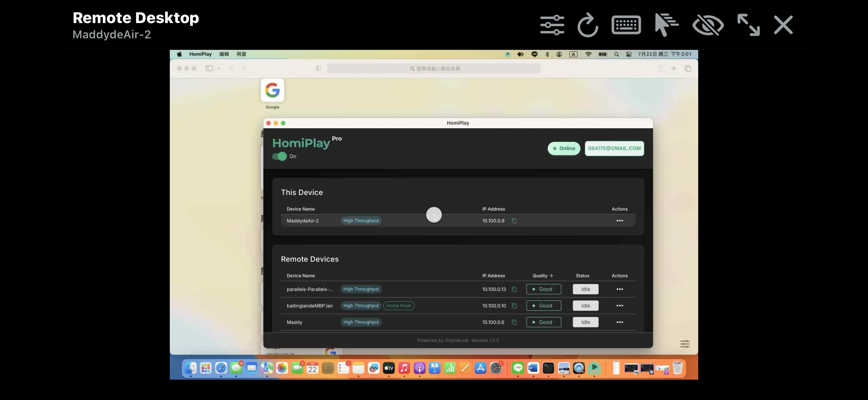Image resolution: width=868 pixels, height=400 pixels.
Task: Toggle remote screen privacy eye icon
Action: pos(708,25)
